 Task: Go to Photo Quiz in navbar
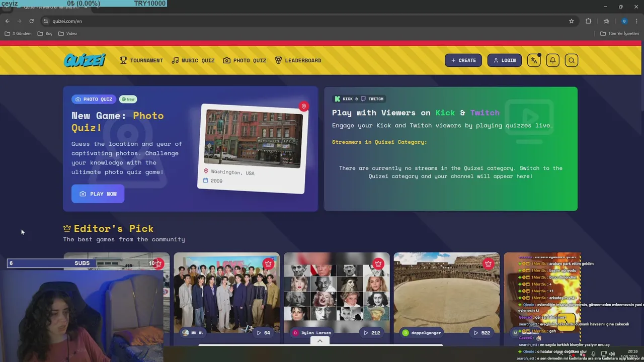(245, 60)
